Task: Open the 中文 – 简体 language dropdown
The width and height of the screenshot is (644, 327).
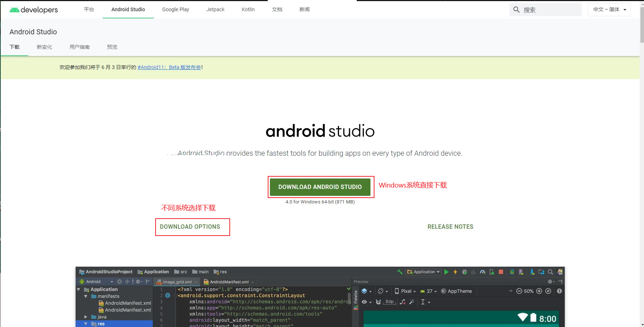Action: (609, 10)
